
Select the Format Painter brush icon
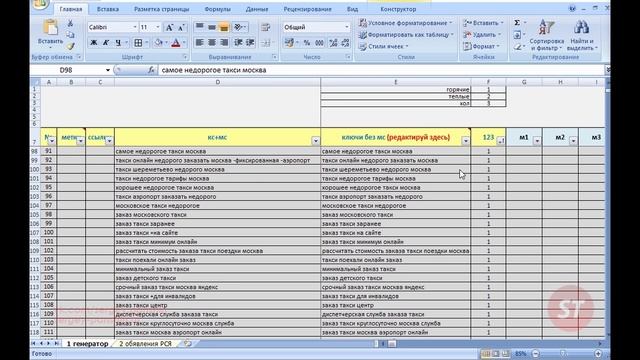tap(70, 46)
